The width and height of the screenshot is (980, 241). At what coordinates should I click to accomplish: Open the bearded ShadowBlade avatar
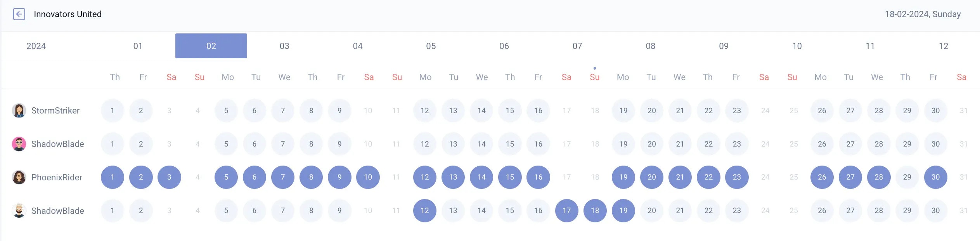point(19,211)
